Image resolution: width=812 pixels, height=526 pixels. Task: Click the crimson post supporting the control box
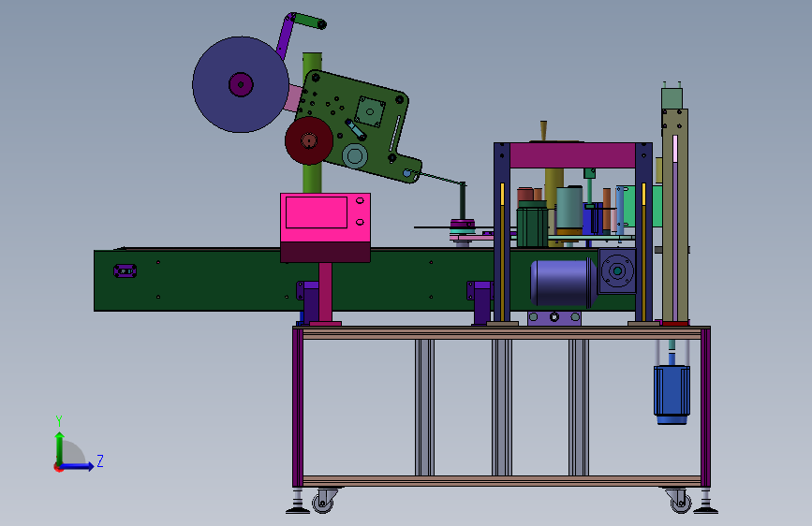pos(325,294)
